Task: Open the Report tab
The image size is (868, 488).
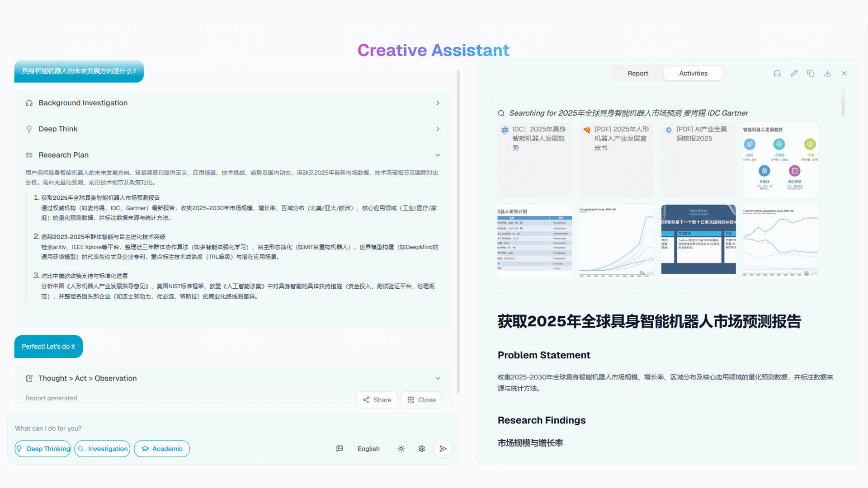Action: pyautogui.click(x=637, y=73)
